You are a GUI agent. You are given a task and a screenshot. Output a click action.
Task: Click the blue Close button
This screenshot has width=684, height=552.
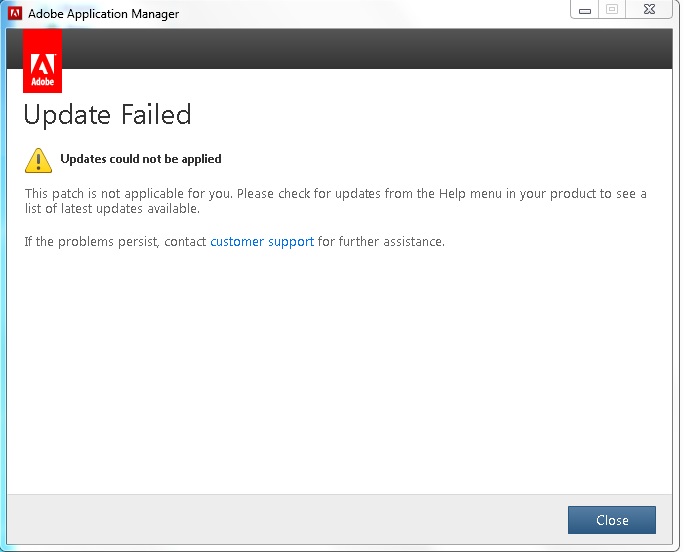coord(612,520)
